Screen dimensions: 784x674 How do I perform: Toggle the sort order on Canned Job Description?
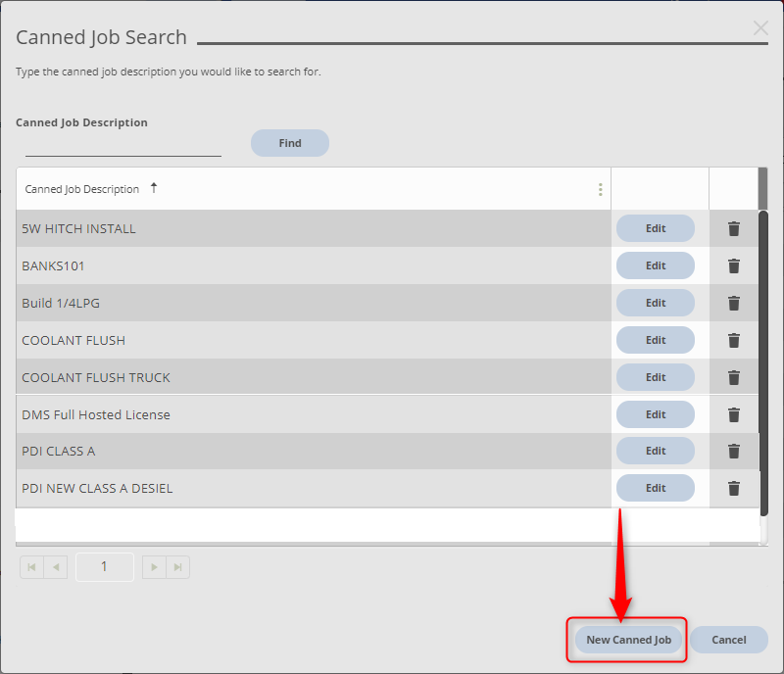pos(154,188)
